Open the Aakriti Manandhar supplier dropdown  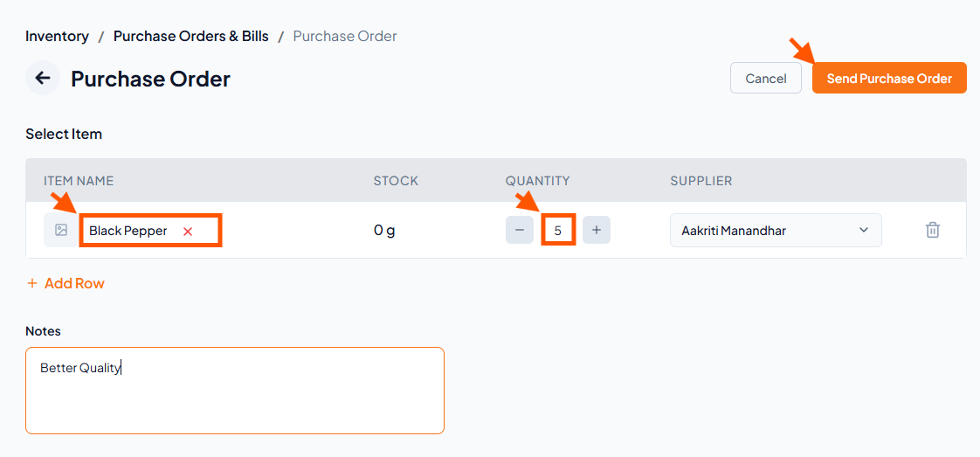click(776, 230)
